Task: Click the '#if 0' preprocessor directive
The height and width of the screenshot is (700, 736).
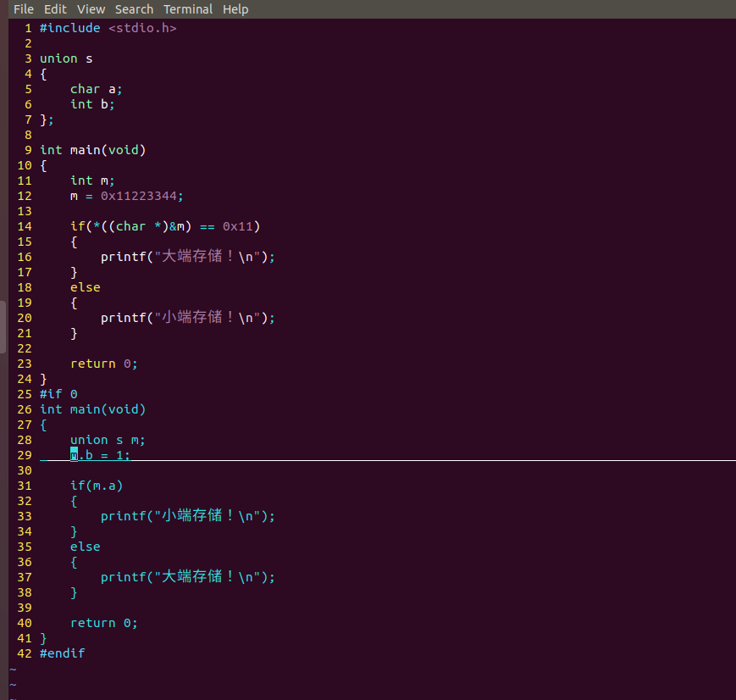Action: tap(58, 394)
